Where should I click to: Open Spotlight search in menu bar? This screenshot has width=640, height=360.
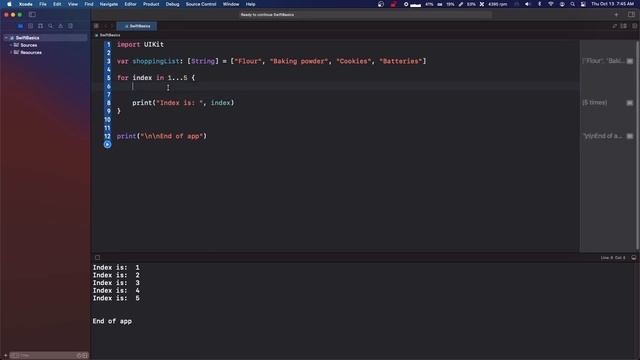click(573, 4)
